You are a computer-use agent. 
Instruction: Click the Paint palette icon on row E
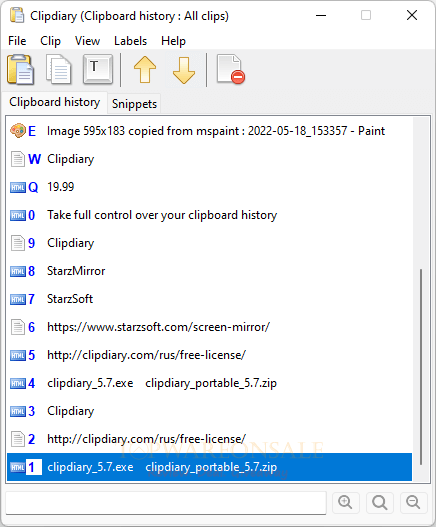click(18, 131)
